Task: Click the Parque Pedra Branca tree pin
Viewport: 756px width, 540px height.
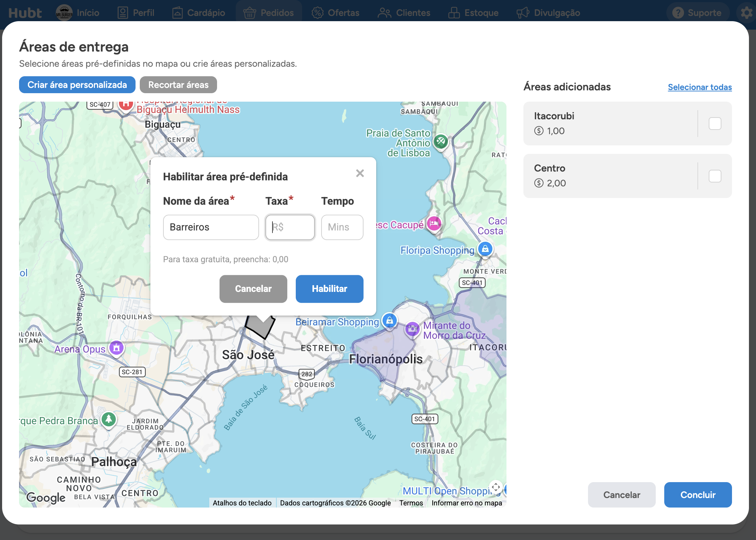Action: 109,420
